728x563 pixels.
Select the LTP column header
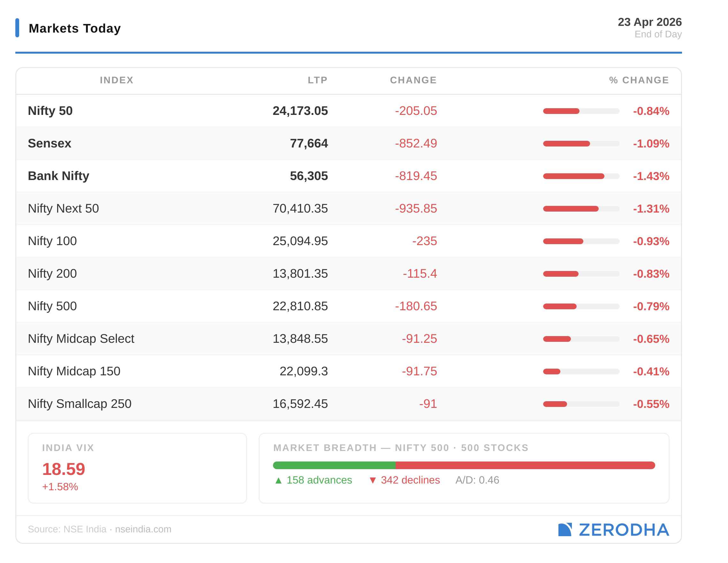click(x=317, y=80)
